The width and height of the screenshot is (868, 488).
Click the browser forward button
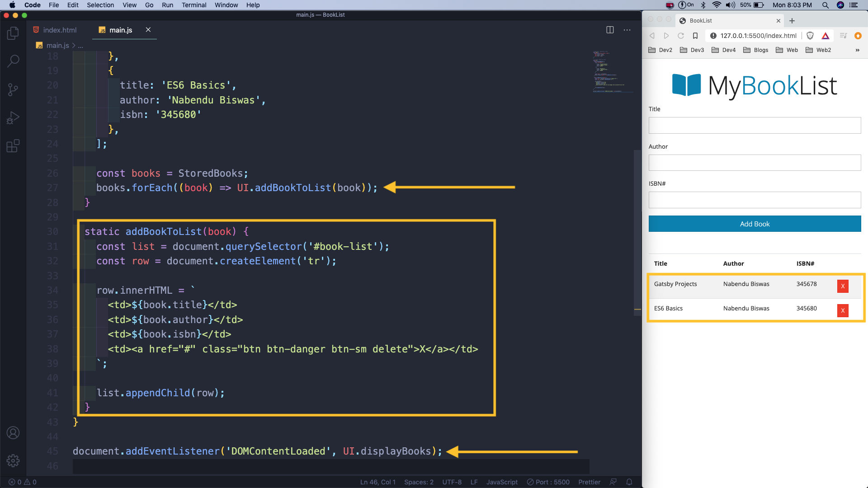pyautogui.click(x=666, y=36)
